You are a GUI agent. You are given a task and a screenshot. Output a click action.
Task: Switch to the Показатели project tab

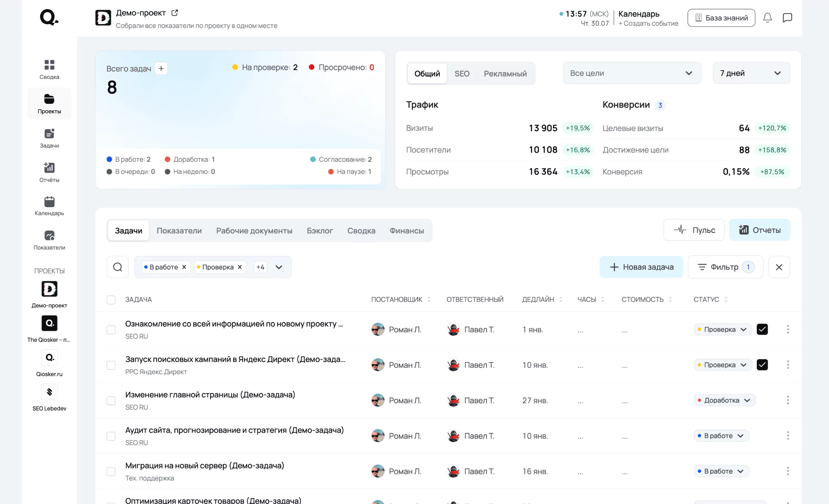click(x=179, y=231)
